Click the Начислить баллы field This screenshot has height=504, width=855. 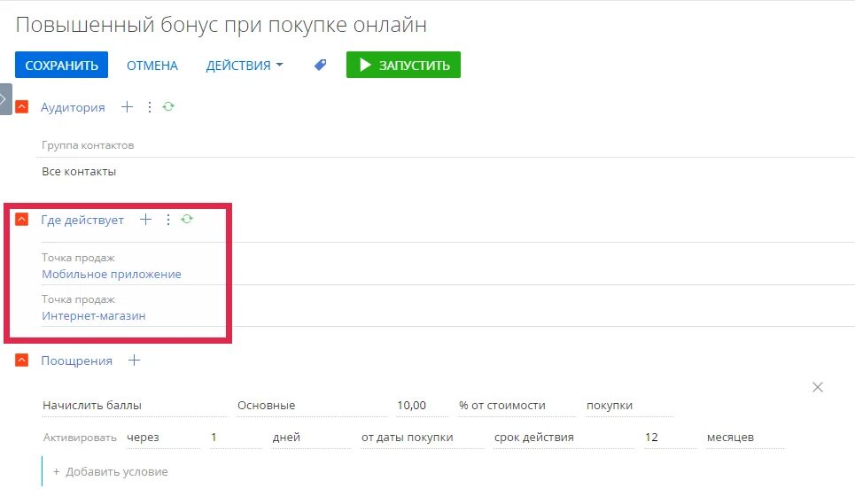click(x=134, y=406)
